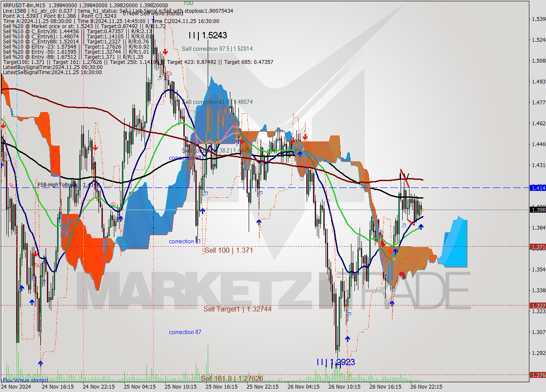Viewport: 546px width, 392px height.
Task: Click the 'correction 61' blue label
Action: pyautogui.click(x=185, y=241)
